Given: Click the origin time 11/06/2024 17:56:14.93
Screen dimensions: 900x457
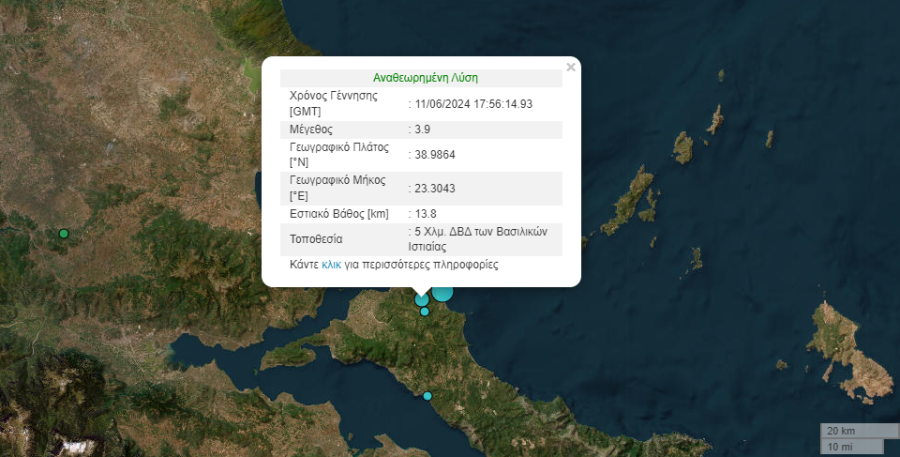Looking at the screenshot, I should 474,104.
